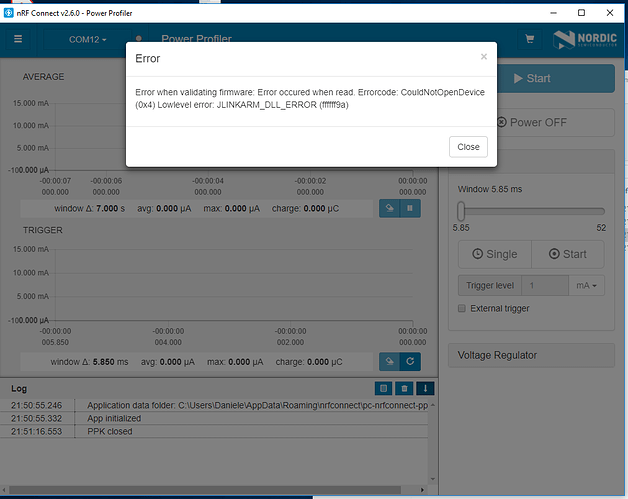The width and height of the screenshot is (628, 499).
Task: Click the shopping cart icon
Action: [x=529, y=39]
